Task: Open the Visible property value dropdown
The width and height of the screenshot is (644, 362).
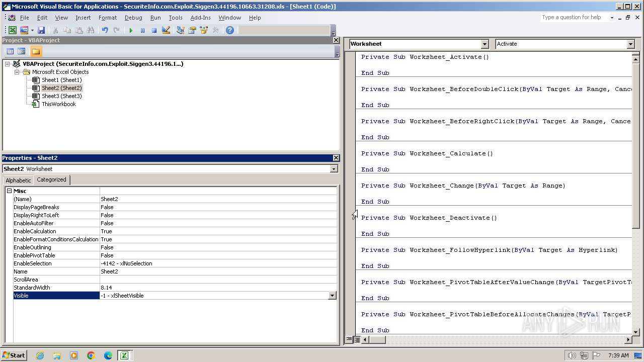Action: click(x=332, y=296)
